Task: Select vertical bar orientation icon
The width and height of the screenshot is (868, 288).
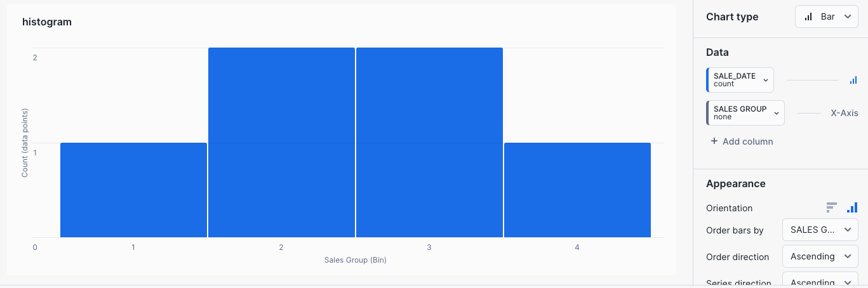Action: (x=852, y=207)
